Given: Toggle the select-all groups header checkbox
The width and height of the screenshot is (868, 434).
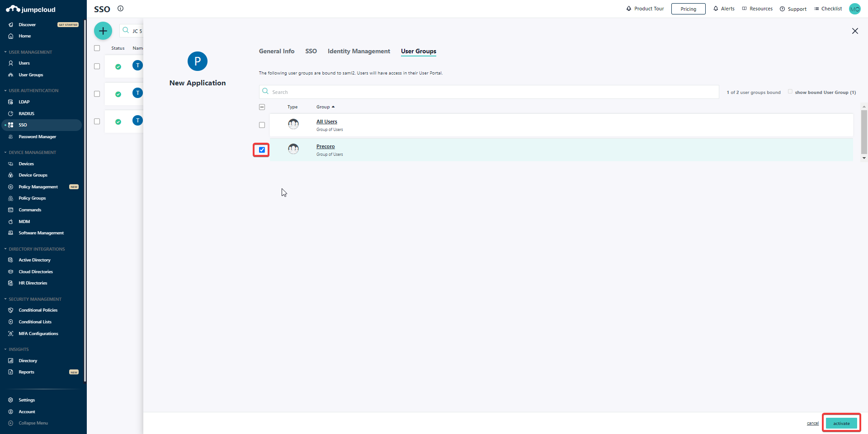Looking at the screenshot, I should click(262, 107).
